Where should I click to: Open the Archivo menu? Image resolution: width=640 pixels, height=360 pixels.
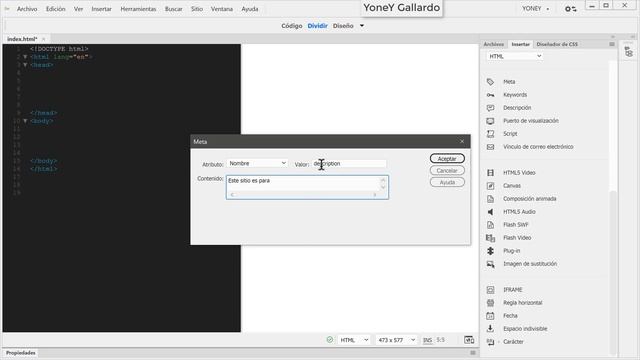pos(27,9)
